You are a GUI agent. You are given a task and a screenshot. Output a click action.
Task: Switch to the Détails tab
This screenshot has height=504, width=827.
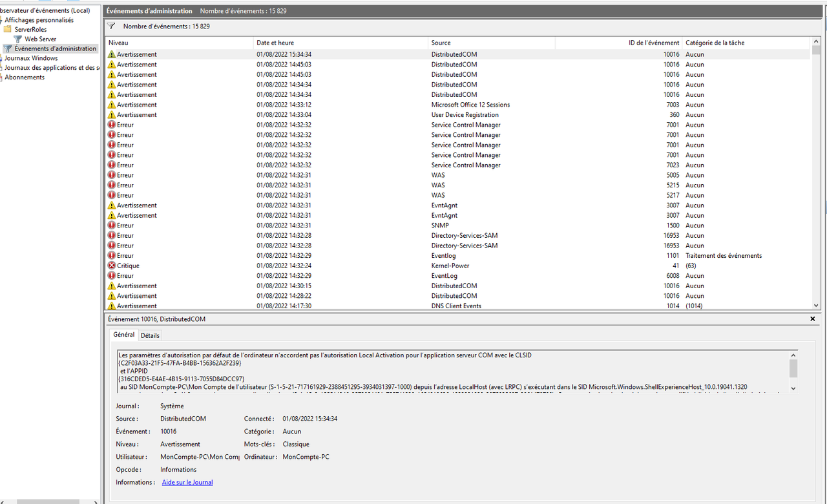(150, 335)
